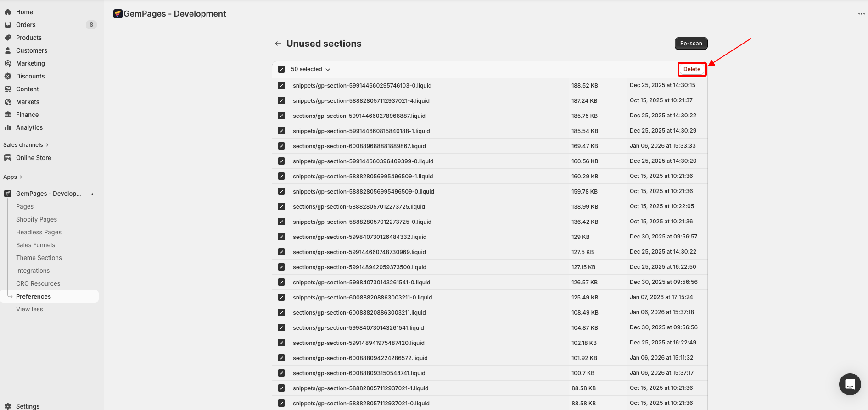The width and height of the screenshot is (868, 410).
Task: Uncheck the 588828057112937021-4.liquid row
Action: point(281,100)
